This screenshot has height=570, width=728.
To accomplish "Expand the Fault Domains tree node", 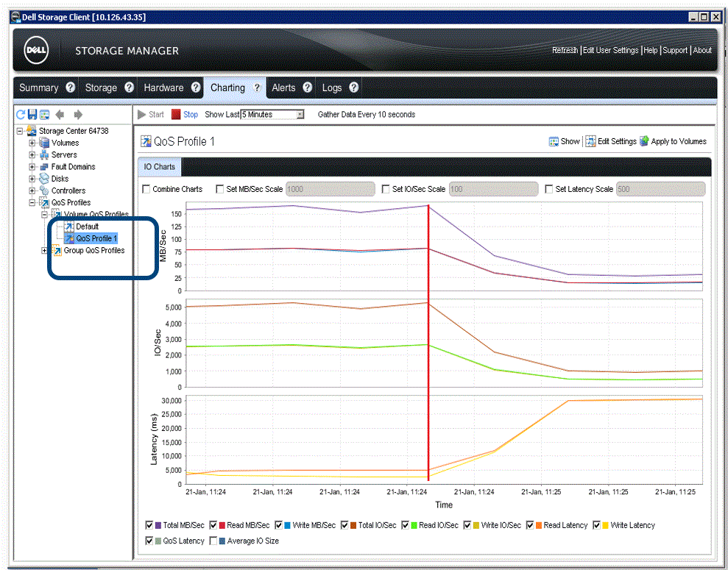I will pos(32,167).
